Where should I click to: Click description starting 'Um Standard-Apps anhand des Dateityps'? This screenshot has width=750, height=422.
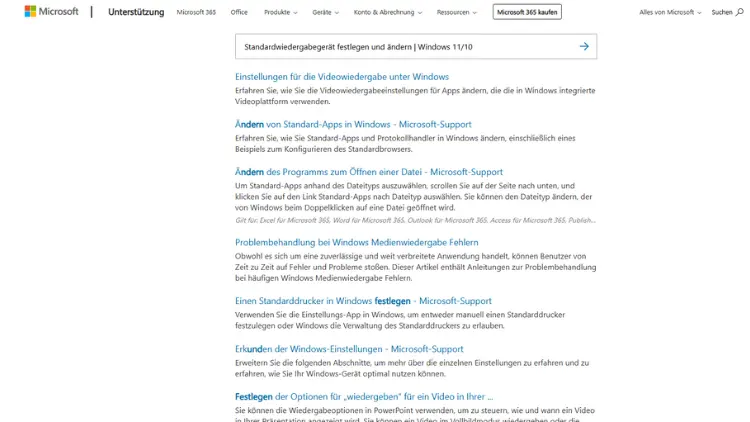413,197
